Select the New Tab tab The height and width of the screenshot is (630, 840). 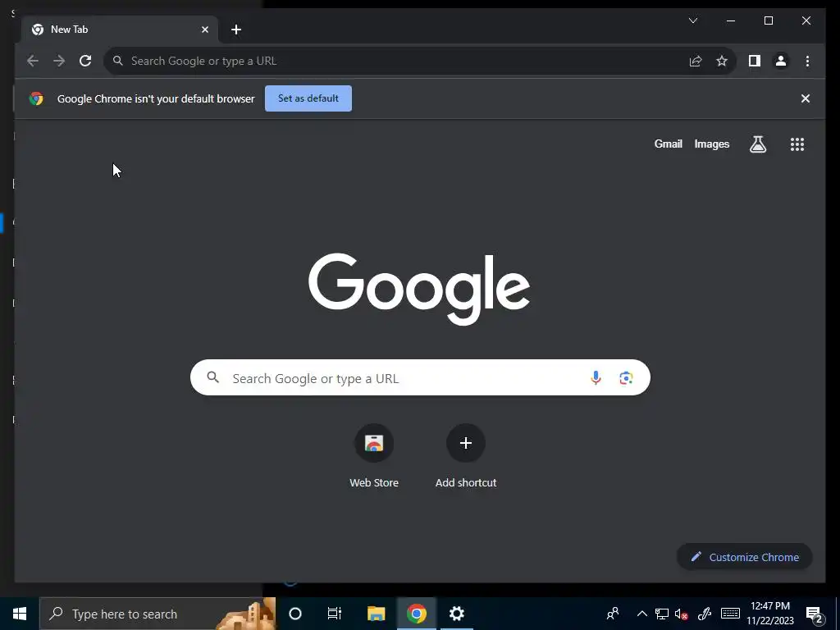(x=120, y=30)
